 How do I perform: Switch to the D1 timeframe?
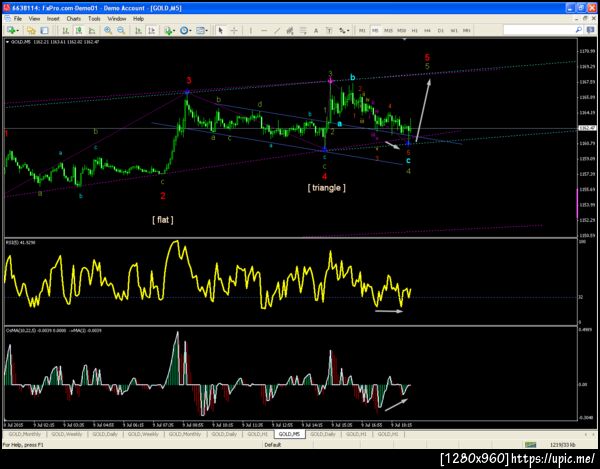[440, 31]
